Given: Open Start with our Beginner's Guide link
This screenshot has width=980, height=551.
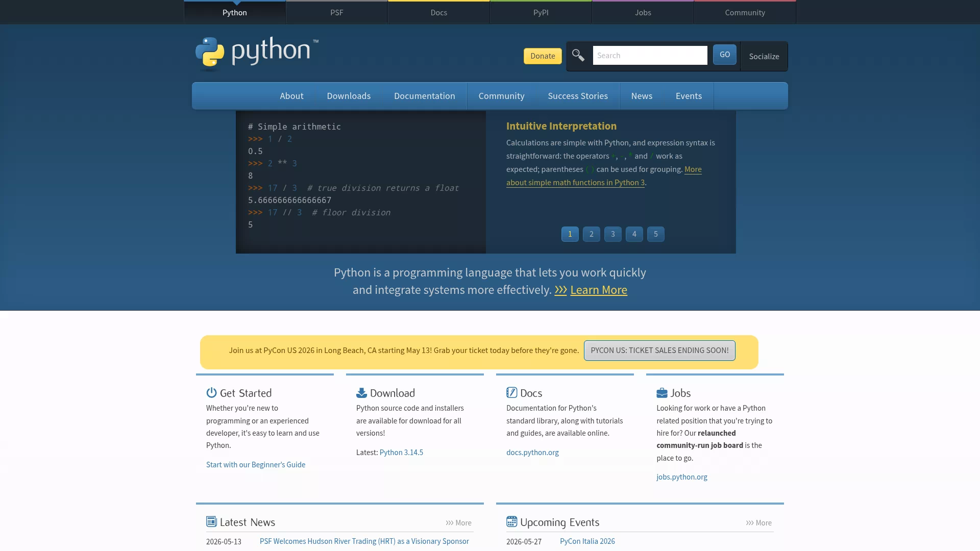Looking at the screenshot, I should pos(256,465).
